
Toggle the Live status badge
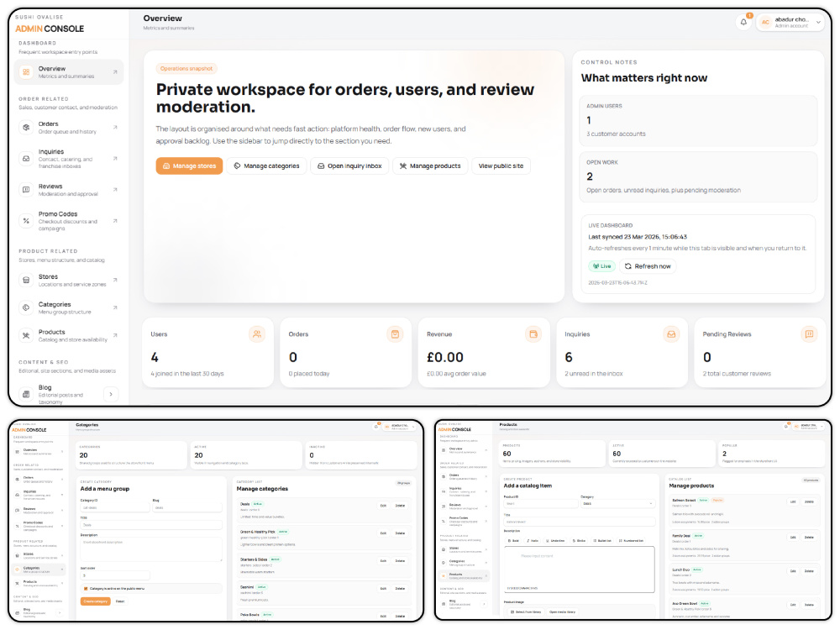point(602,266)
